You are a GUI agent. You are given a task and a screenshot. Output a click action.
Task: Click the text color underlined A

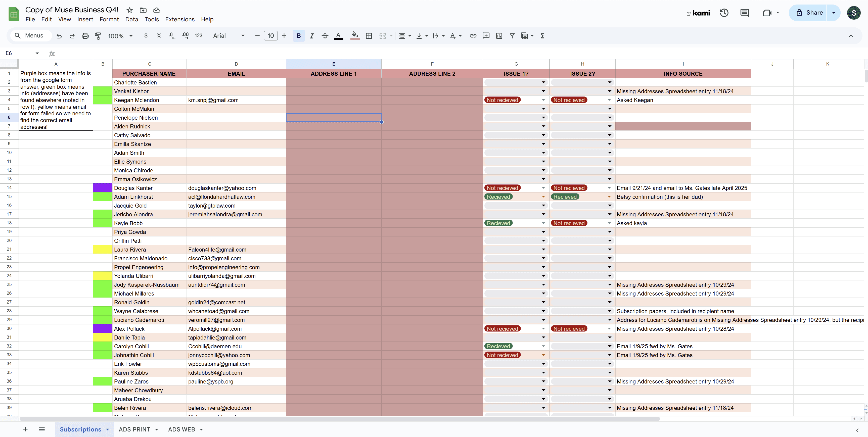point(338,36)
